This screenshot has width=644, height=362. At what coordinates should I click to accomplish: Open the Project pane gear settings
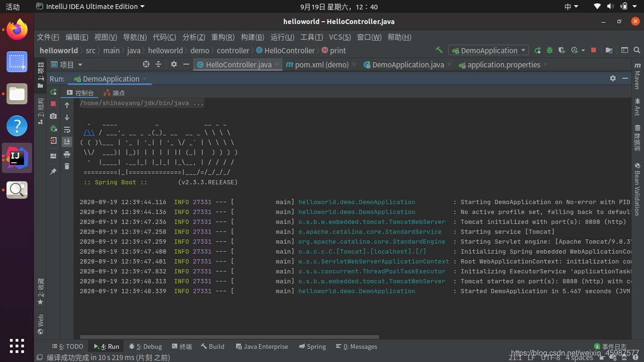pyautogui.click(x=174, y=64)
